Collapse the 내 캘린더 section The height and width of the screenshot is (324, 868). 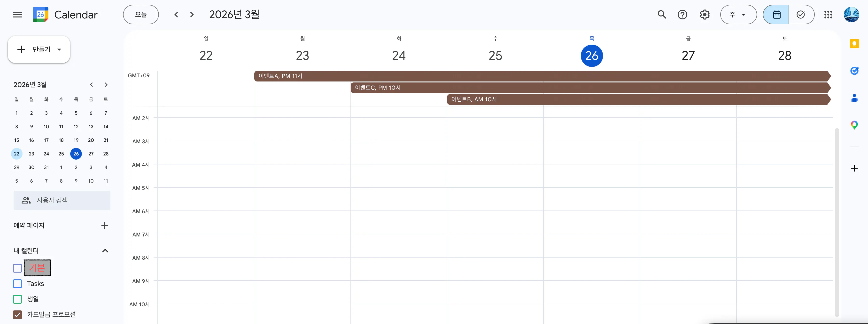click(105, 251)
